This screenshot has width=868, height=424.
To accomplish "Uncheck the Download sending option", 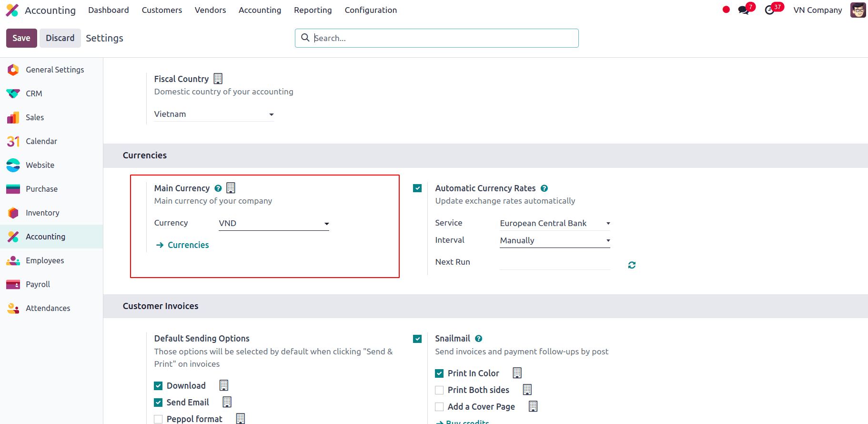I will coord(159,386).
